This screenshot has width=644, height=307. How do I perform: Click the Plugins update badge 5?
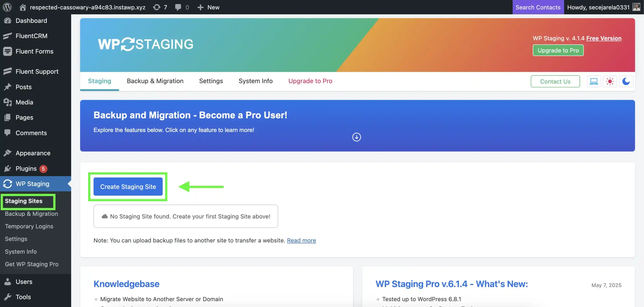coord(43,168)
